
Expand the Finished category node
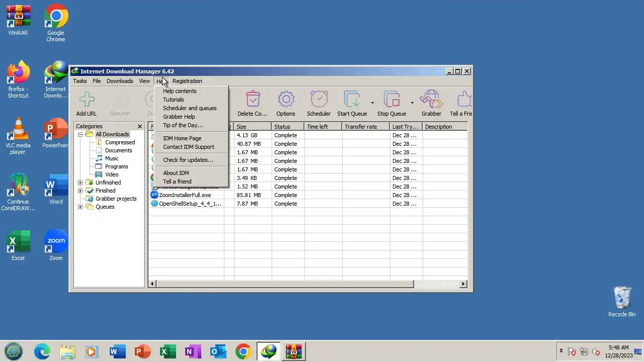tap(80, 191)
